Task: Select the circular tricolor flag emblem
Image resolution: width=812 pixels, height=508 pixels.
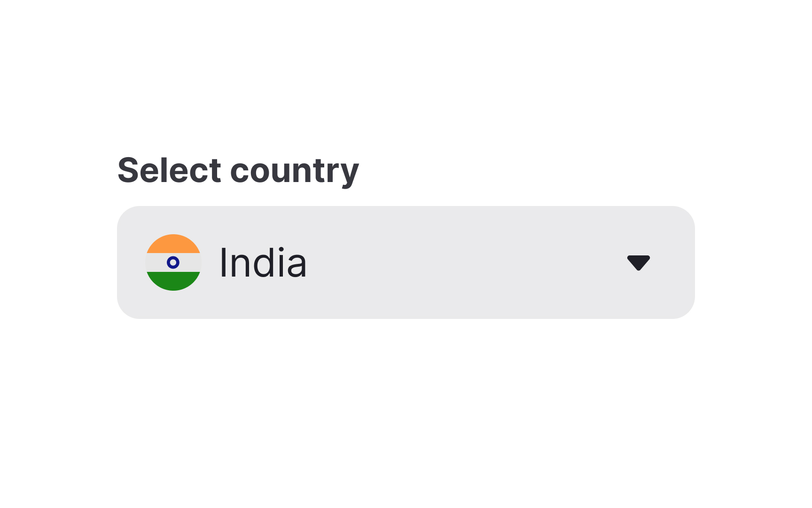Action: pos(173,262)
